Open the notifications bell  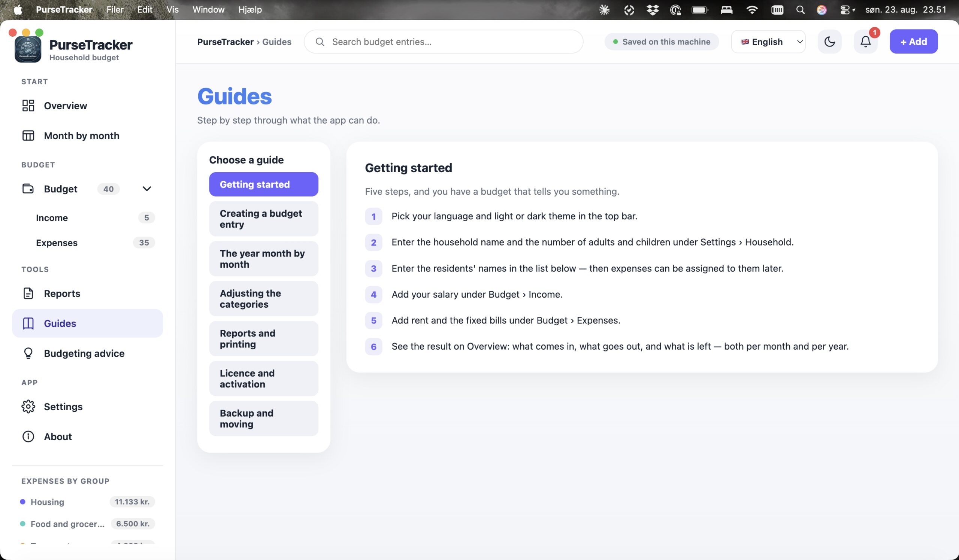click(865, 42)
